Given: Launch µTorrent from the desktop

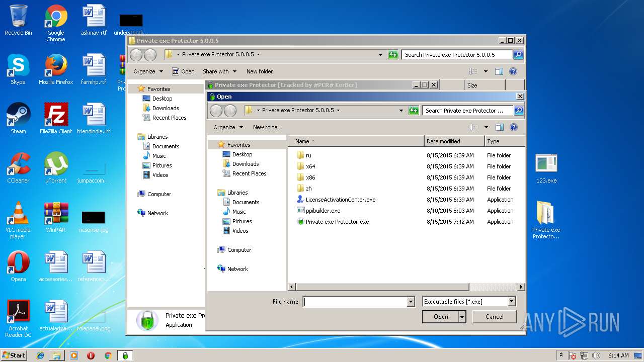Looking at the screenshot, I should (x=56, y=168).
